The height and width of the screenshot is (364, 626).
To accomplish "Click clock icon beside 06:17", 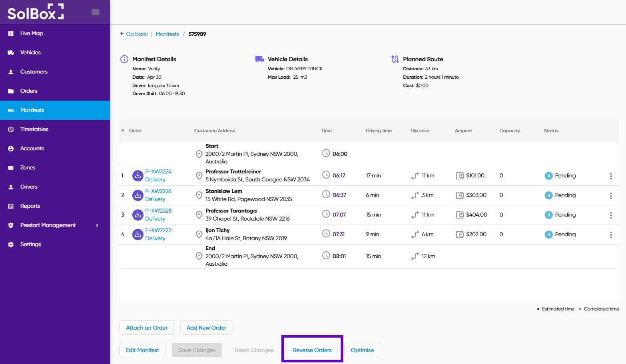I will tap(326, 175).
